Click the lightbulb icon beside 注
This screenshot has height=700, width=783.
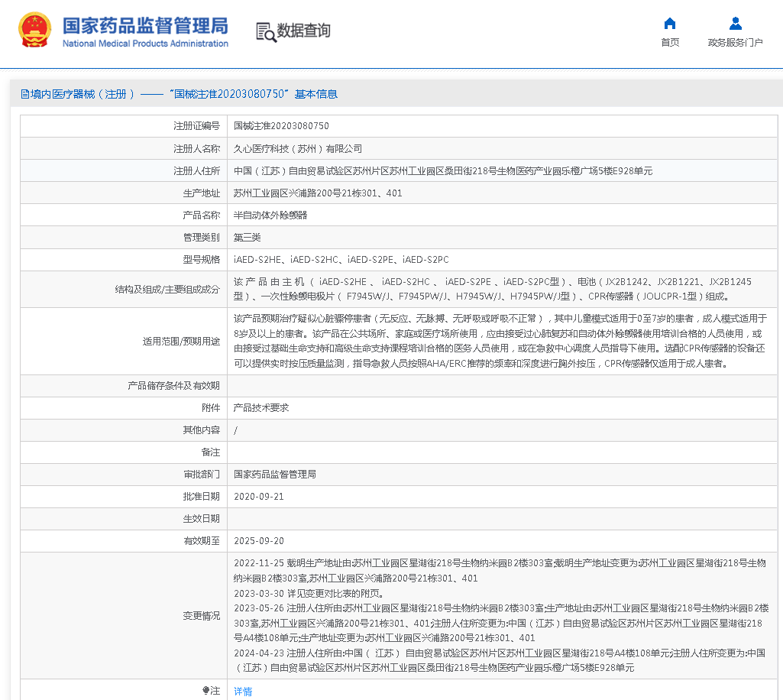[x=205, y=691]
